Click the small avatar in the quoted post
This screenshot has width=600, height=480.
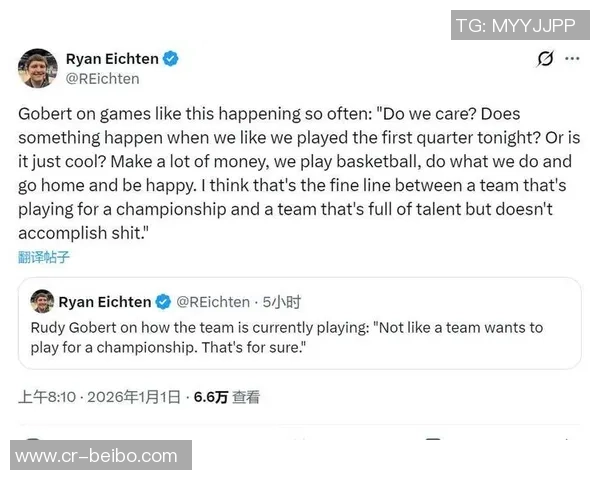(x=41, y=301)
